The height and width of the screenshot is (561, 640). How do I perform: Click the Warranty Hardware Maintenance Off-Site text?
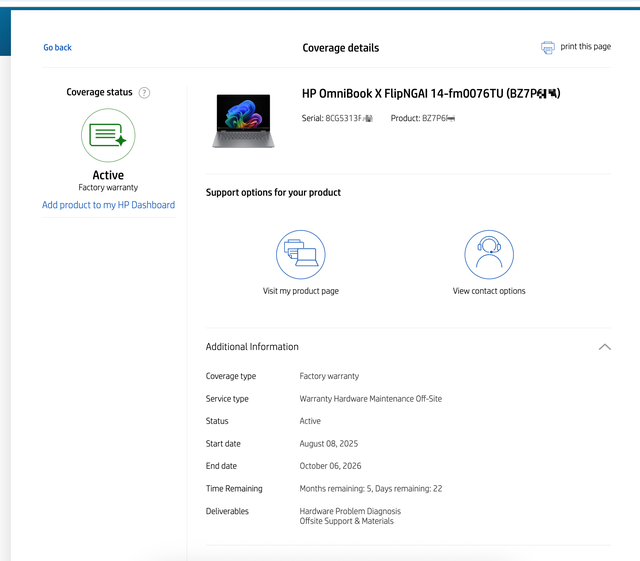click(x=370, y=399)
